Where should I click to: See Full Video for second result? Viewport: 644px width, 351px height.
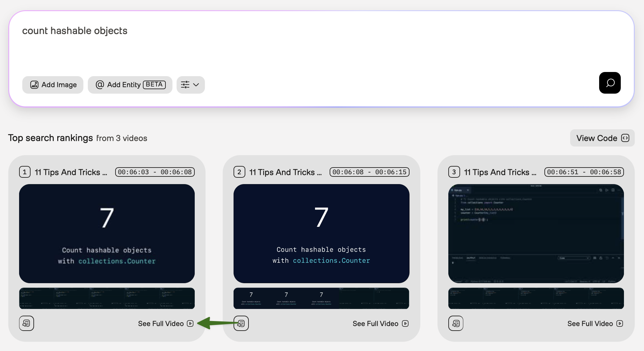[x=380, y=324]
